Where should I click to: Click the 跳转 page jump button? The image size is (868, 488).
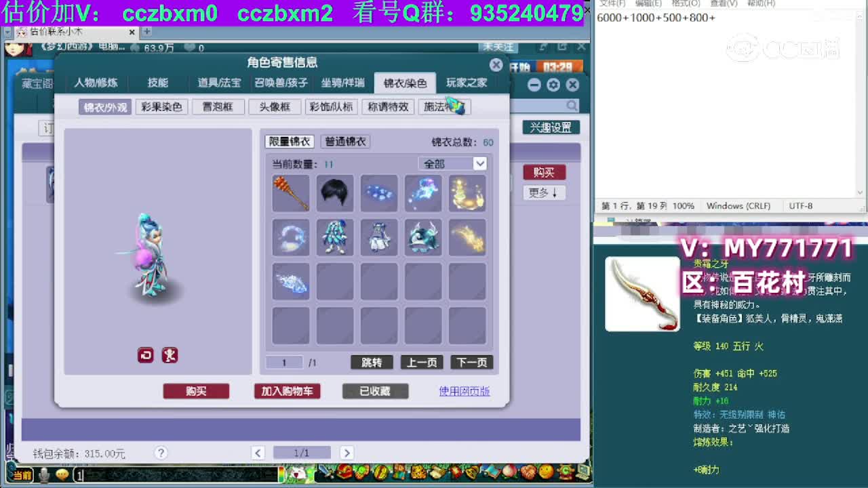coord(372,363)
